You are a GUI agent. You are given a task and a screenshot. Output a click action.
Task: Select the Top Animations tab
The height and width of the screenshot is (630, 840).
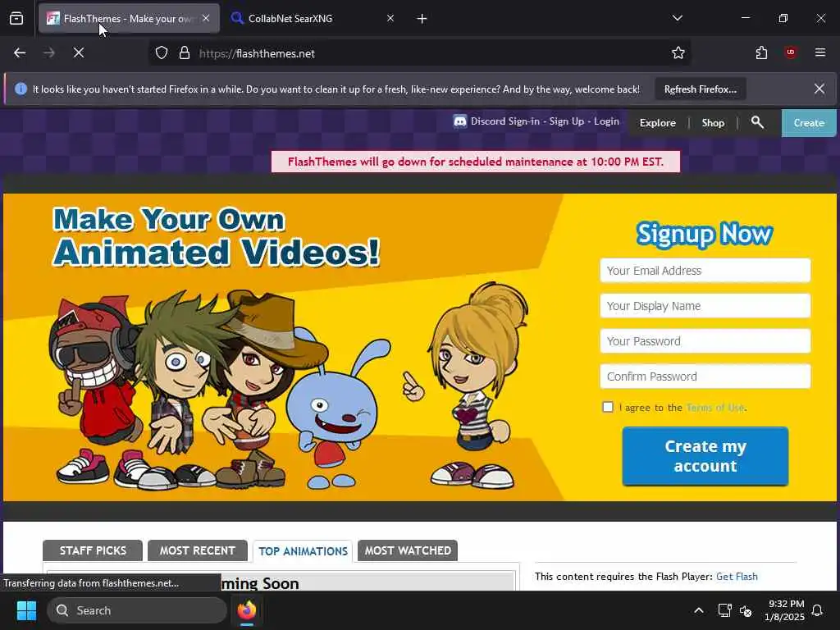303,551
